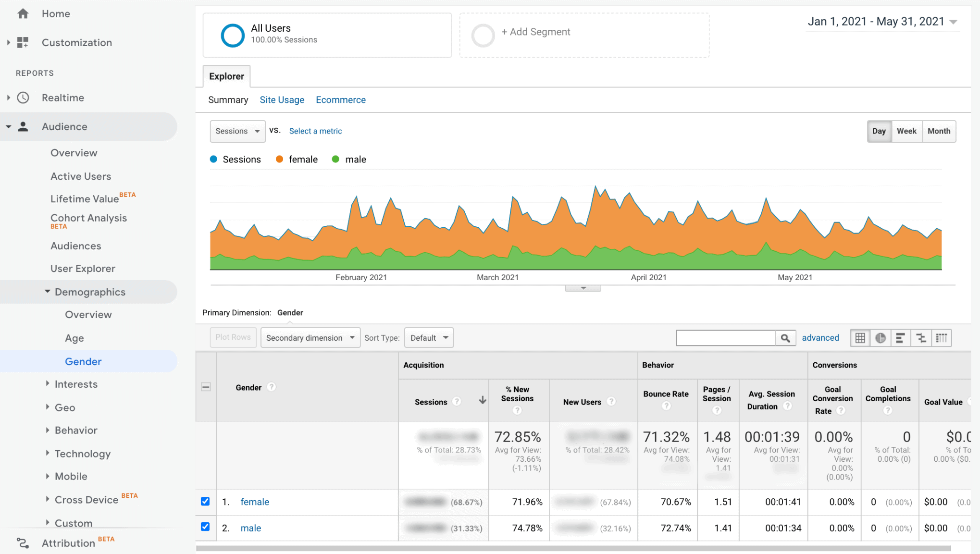
Task: Click help icon by Goal Conversion Rate
Action: [x=841, y=410]
